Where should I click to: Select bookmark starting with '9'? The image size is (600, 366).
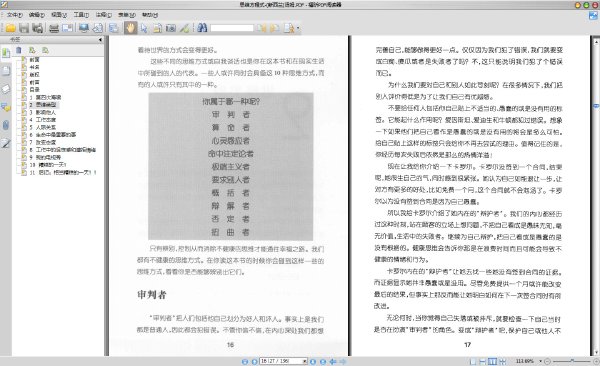[x=45, y=157]
